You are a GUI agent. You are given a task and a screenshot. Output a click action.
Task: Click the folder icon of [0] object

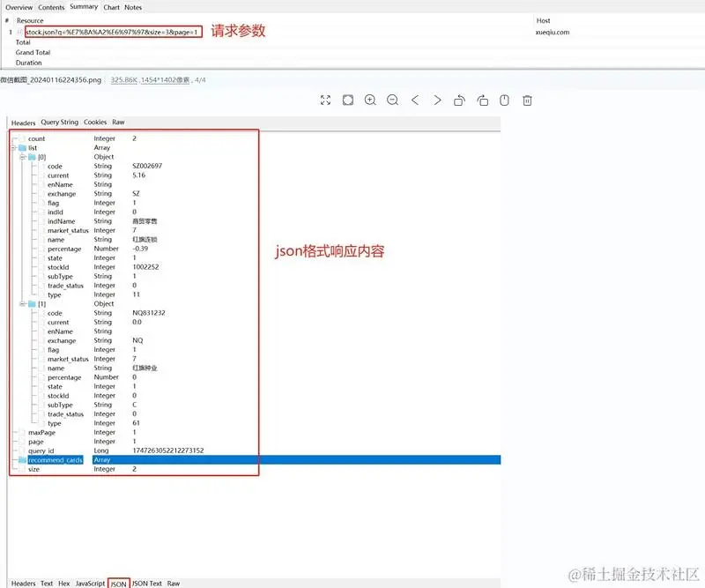tap(32, 157)
